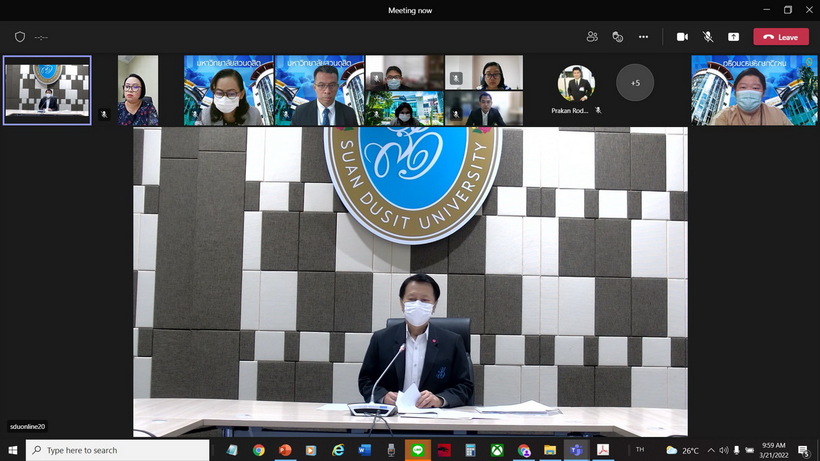This screenshot has width=820, height=461.
Task: Click the sduonline20 name label
Action: [28, 427]
